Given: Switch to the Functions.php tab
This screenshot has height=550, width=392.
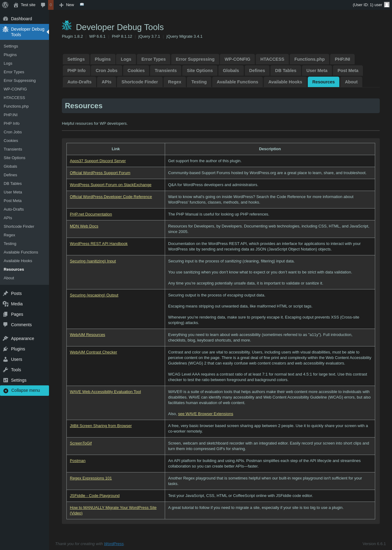Looking at the screenshot, I should point(309,59).
